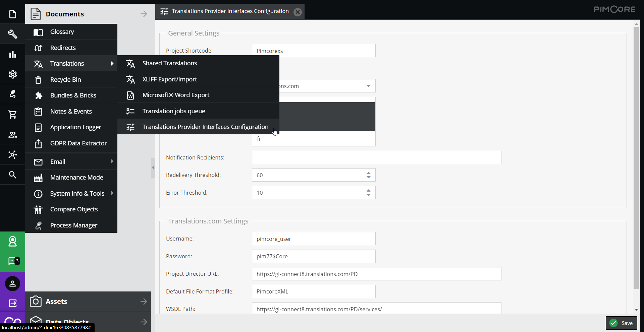Open the Customer Management people icon
The height and width of the screenshot is (332, 644).
point(12,135)
